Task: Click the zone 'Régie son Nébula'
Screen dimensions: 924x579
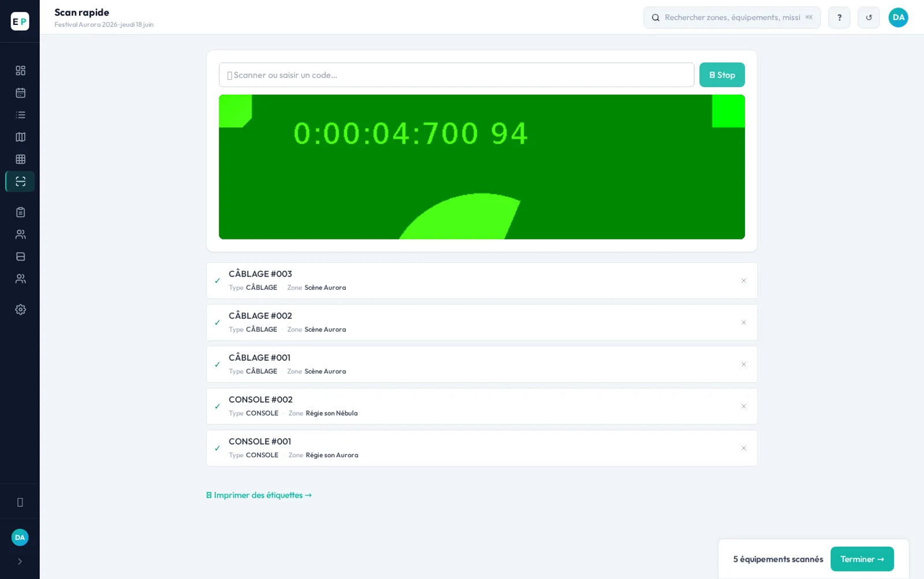Action: pos(331,413)
